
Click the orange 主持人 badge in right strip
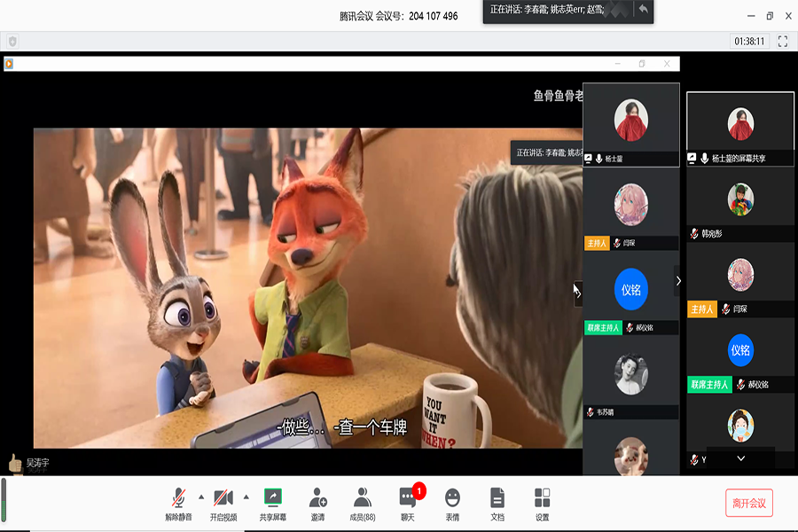pyautogui.click(x=702, y=309)
